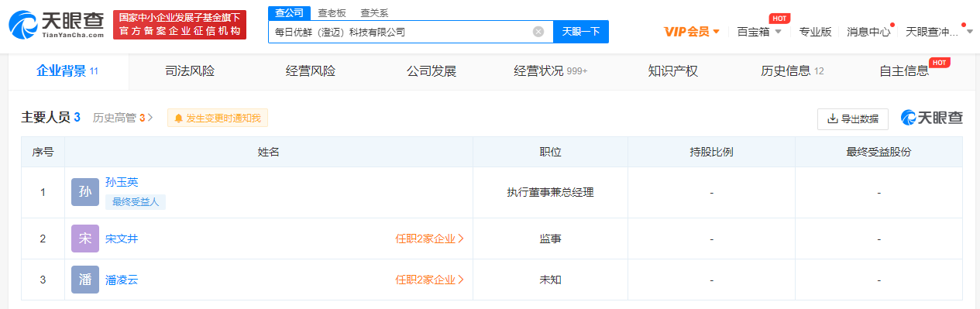Click the 孙 avatar icon
Viewport: 980px width, 309px height.
85,192
